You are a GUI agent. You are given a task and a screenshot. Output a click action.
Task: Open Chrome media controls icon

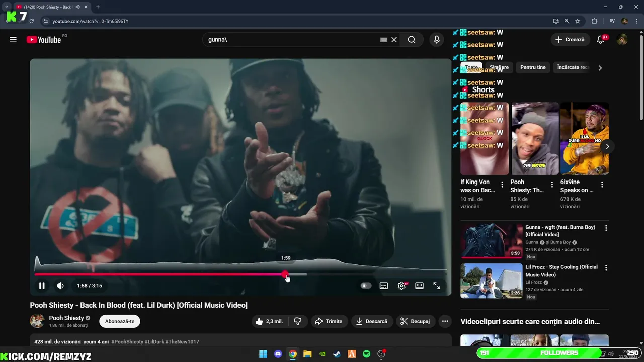612,21
